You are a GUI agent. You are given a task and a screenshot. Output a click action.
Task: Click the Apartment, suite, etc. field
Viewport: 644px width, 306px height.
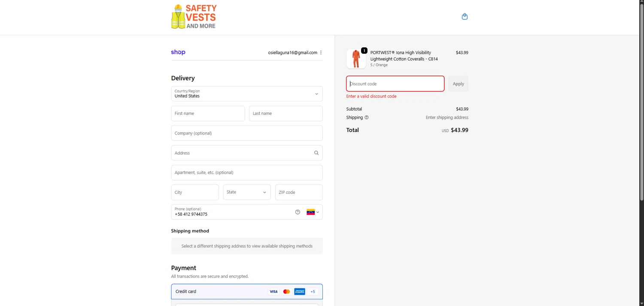tap(247, 173)
